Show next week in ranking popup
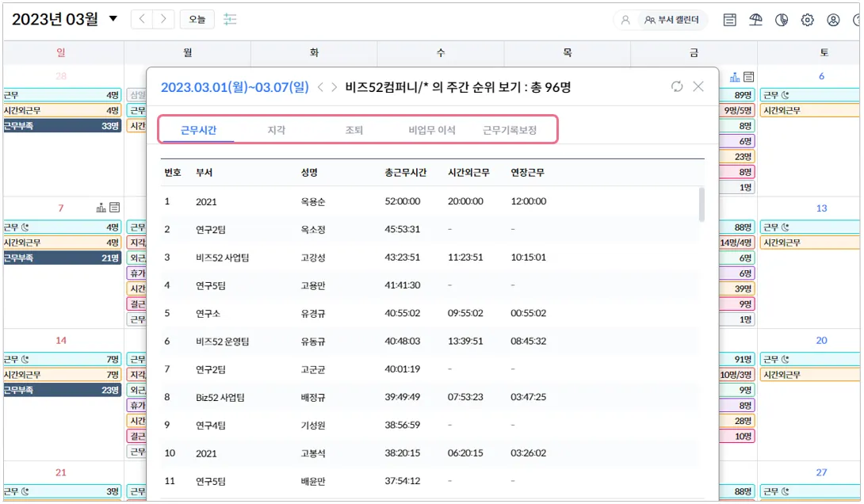Image resolution: width=864 pixels, height=504 pixels. click(335, 87)
